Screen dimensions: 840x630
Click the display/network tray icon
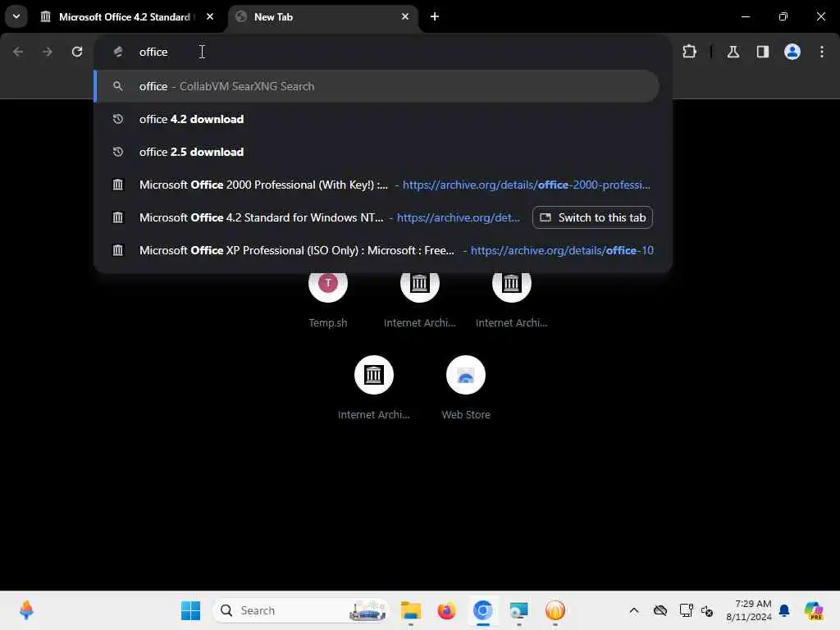(686, 610)
